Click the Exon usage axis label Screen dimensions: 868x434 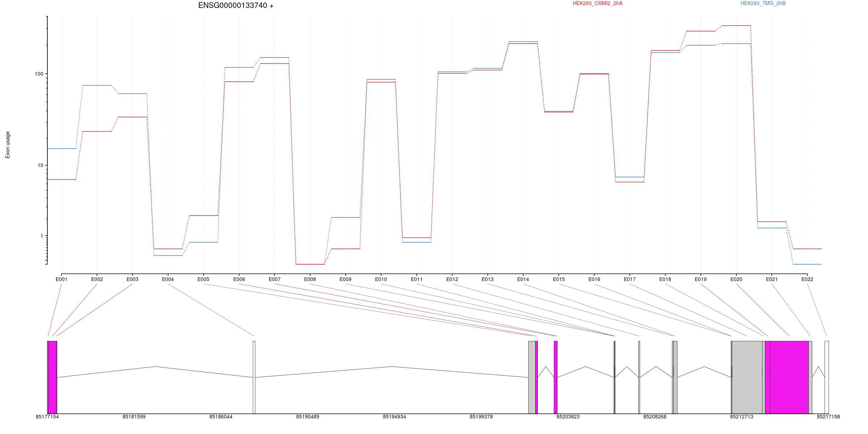point(8,145)
